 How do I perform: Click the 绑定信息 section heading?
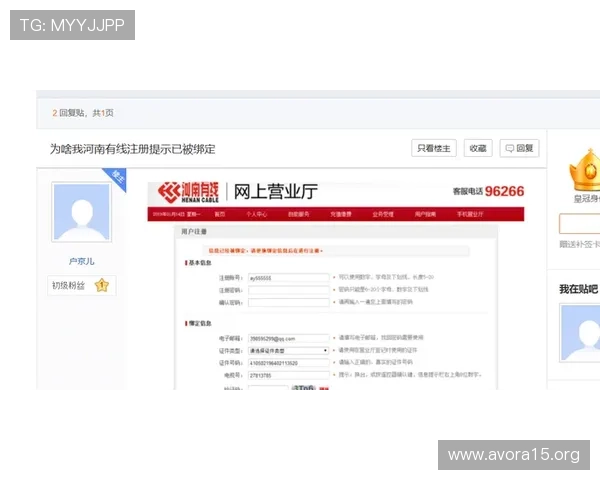coord(198,323)
